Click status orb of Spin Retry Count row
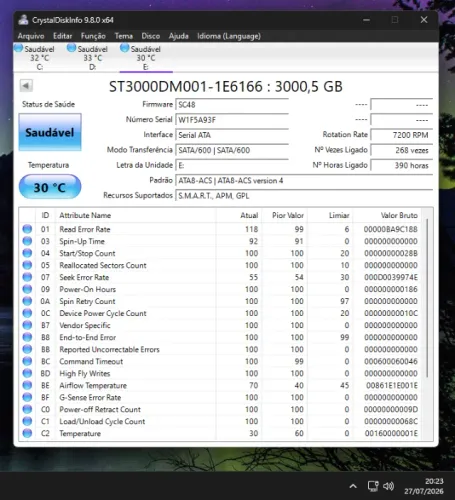The image size is (455, 500). [x=27, y=301]
